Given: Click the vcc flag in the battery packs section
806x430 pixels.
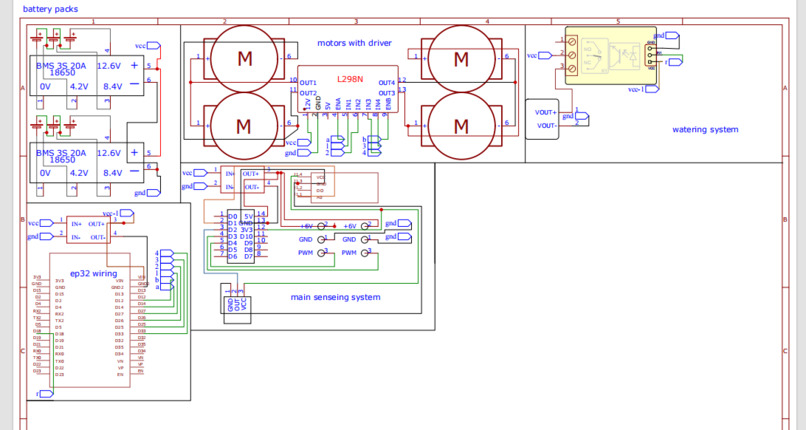Looking at the screenshot, I should click(x=148, y=46).
